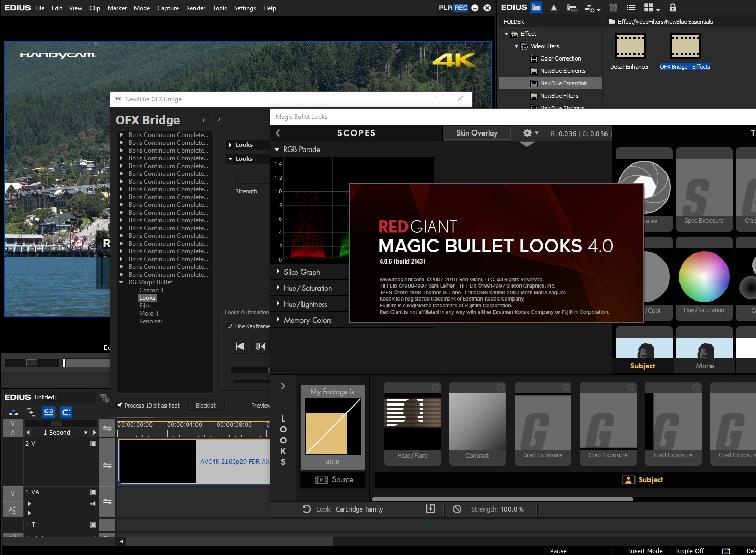Select Cosmo II under RG Magic Bullet

coord(151,290)
